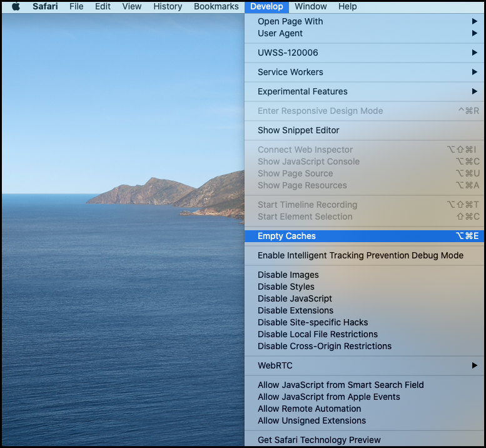The height and width of the screenshot is (448, 486).
Task: Toggle Disable JavaScript option
Action: [x=365, y=298]
